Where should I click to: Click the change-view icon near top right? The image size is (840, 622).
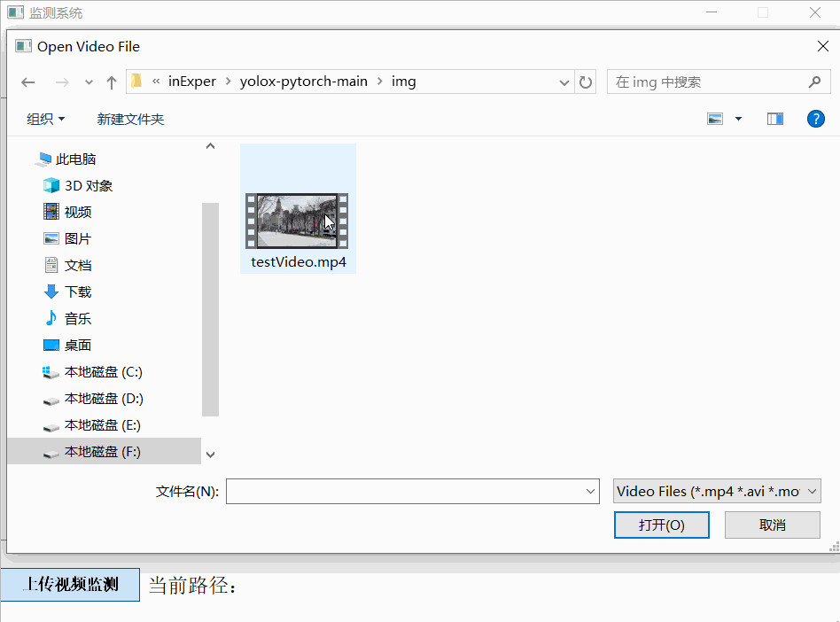coord(715,118)
